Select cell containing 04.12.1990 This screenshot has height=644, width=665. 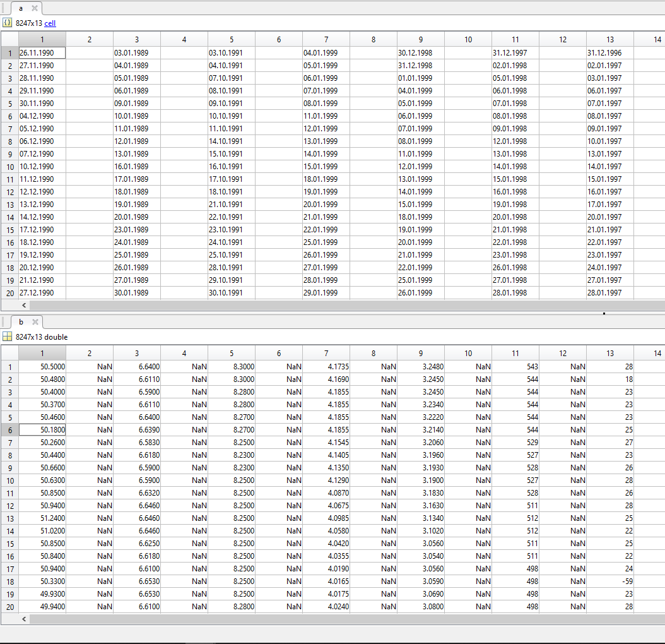tap(42, 116)
